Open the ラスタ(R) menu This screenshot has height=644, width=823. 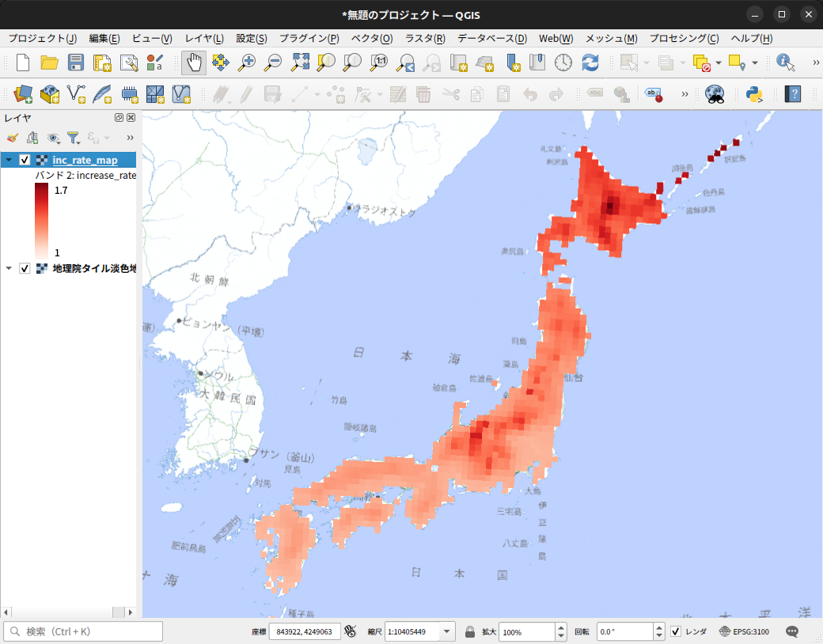click(425, 38)
